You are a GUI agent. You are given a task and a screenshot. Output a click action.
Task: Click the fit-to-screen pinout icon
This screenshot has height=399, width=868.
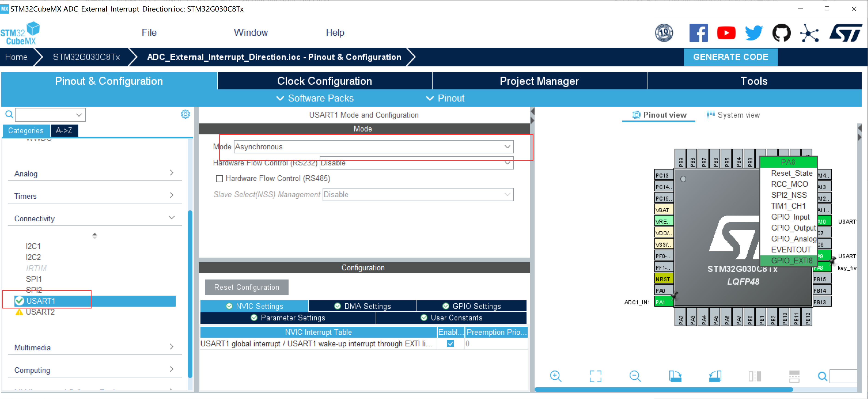[x=595, y=376]
